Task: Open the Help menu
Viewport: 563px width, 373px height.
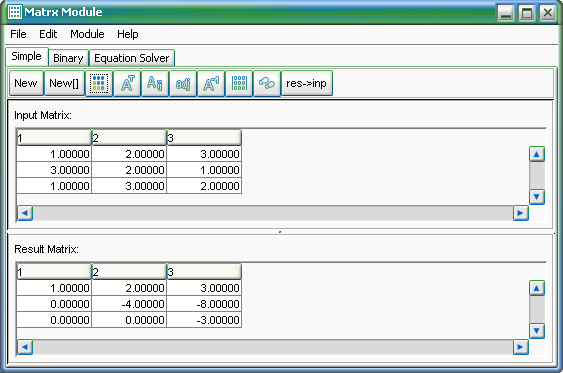Action: click(128, 34)
